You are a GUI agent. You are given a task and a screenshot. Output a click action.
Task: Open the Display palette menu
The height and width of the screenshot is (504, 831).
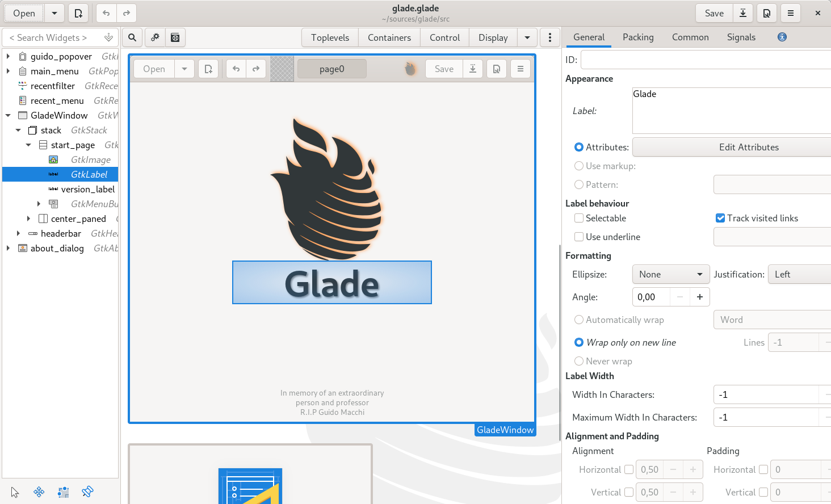point(493,37)
